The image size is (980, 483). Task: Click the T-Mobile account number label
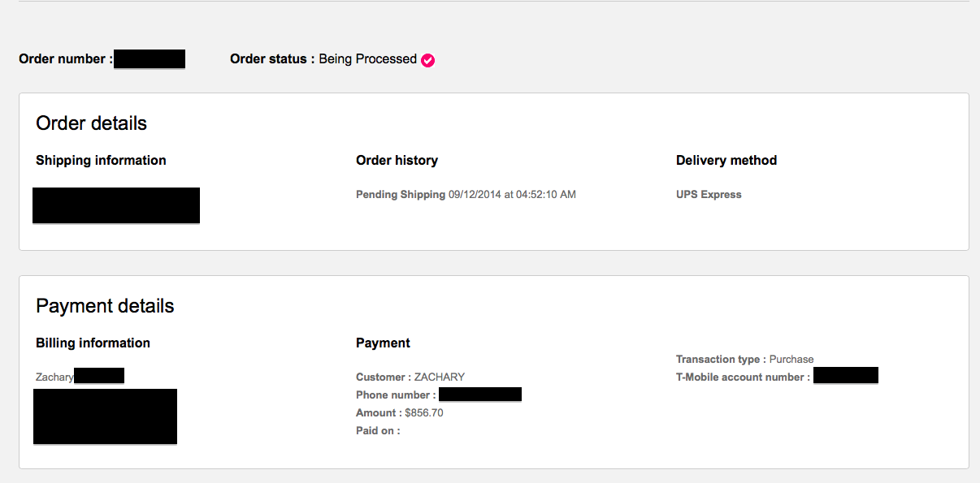(x=743, y=377)
